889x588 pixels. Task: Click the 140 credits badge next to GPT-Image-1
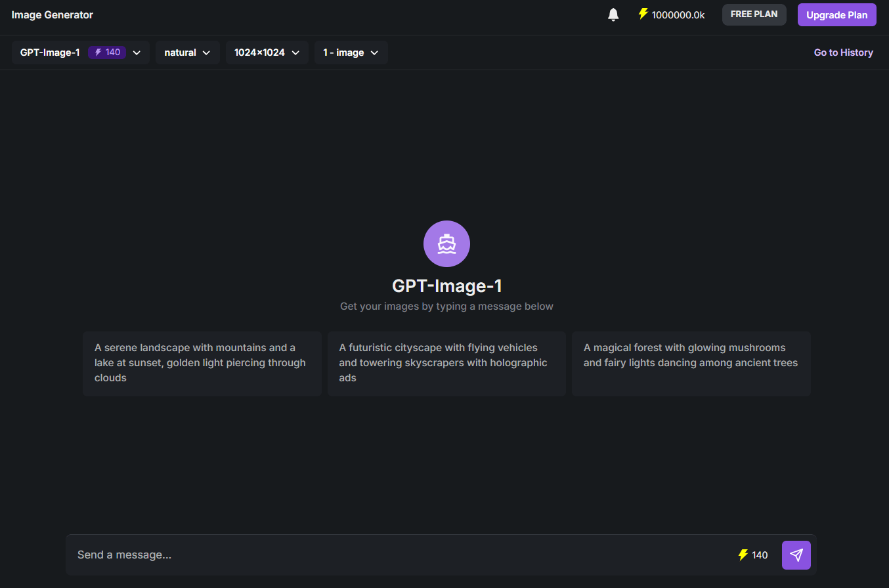[106, 52]
